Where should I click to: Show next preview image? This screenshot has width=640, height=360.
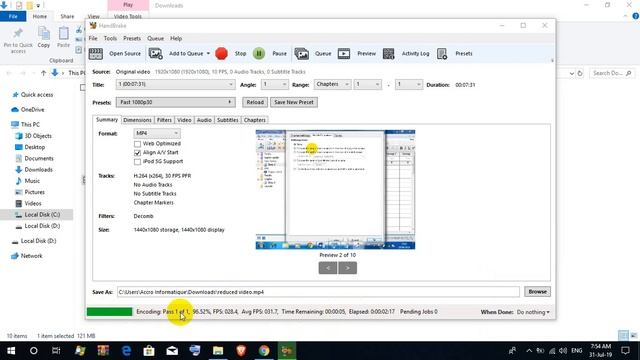347,268
